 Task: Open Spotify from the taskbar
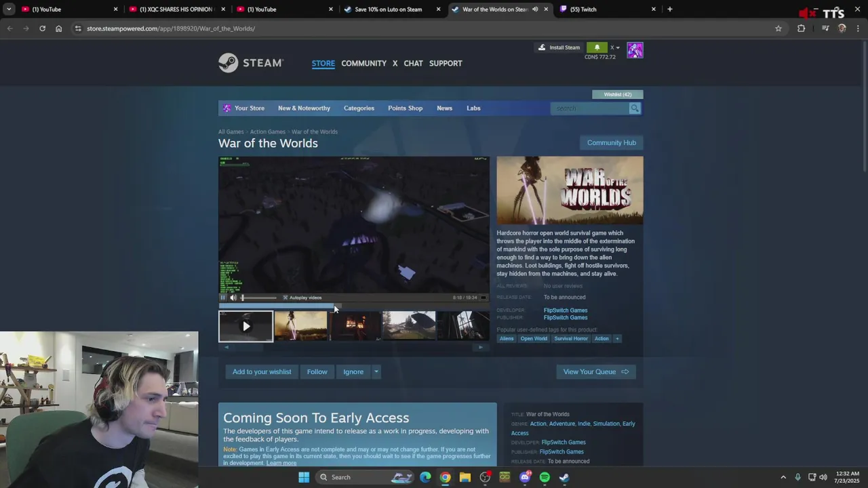coord(545,477)
